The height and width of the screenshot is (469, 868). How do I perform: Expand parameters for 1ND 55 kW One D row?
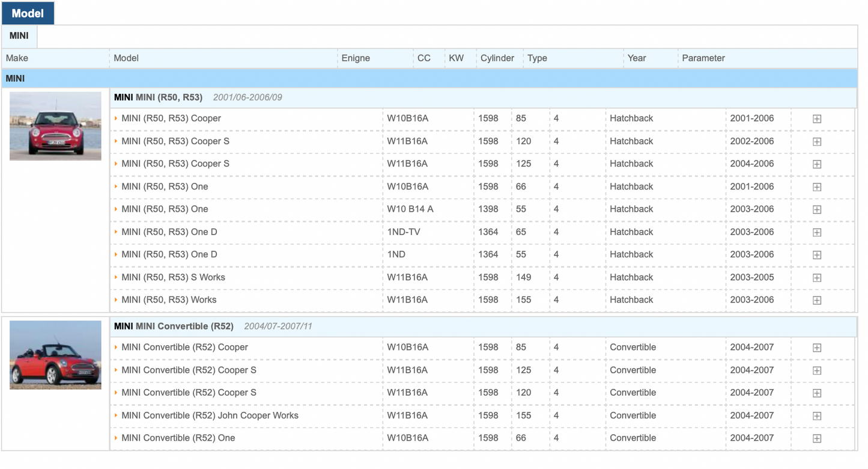tap(817, 255)
